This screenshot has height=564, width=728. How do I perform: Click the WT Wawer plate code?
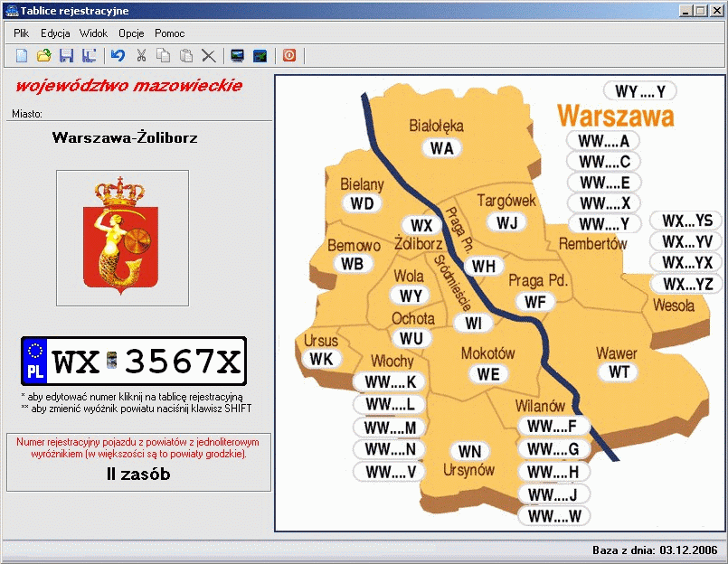click(619, 371)
